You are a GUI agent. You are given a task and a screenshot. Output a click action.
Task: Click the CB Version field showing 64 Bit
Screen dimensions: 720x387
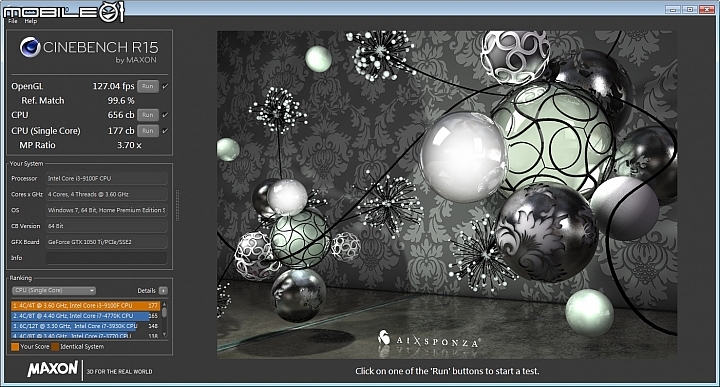(107, 226)
